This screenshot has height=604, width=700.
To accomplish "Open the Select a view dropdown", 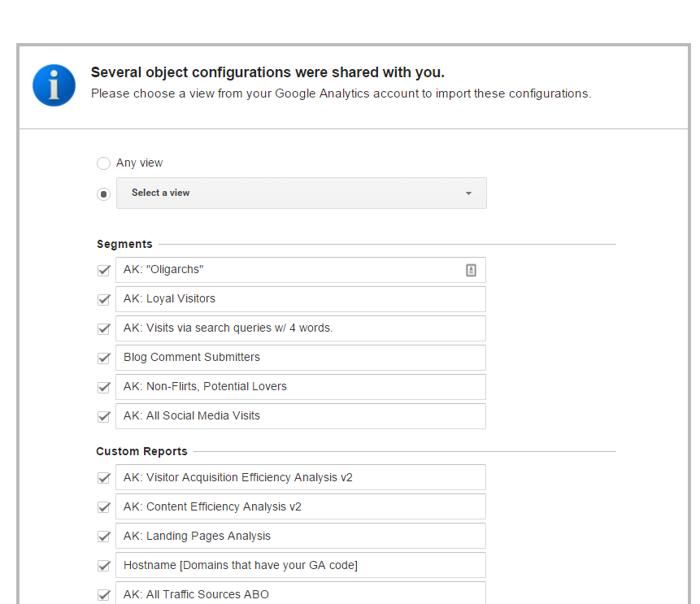I will point(301,193).
